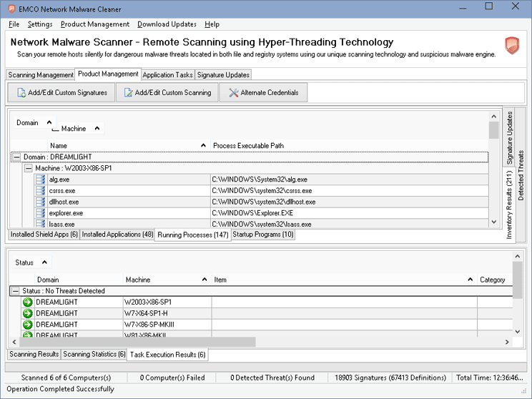Sort by Machine column in lower grid

(x=167, y=280)
